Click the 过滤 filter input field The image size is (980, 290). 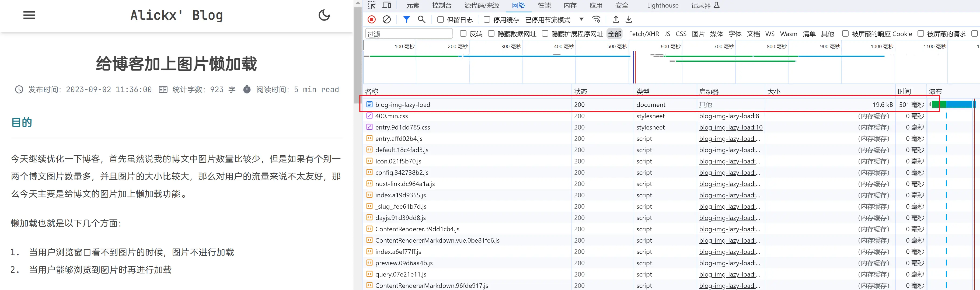pos(409,34)
